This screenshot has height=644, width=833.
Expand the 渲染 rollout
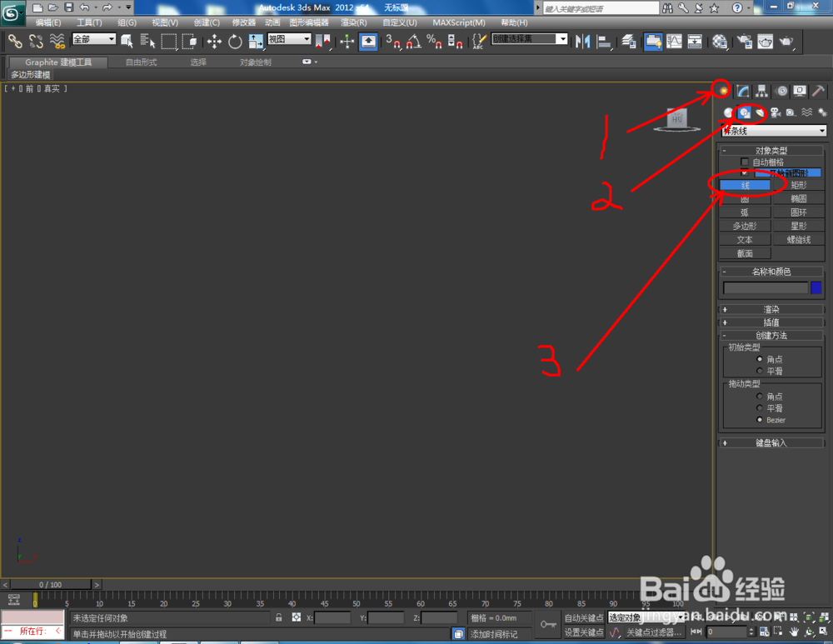[771, 309]
